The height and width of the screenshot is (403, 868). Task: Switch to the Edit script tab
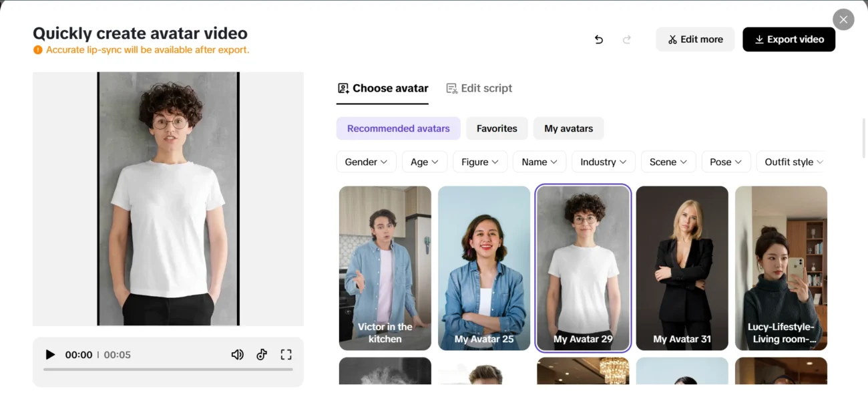[479, 88]
